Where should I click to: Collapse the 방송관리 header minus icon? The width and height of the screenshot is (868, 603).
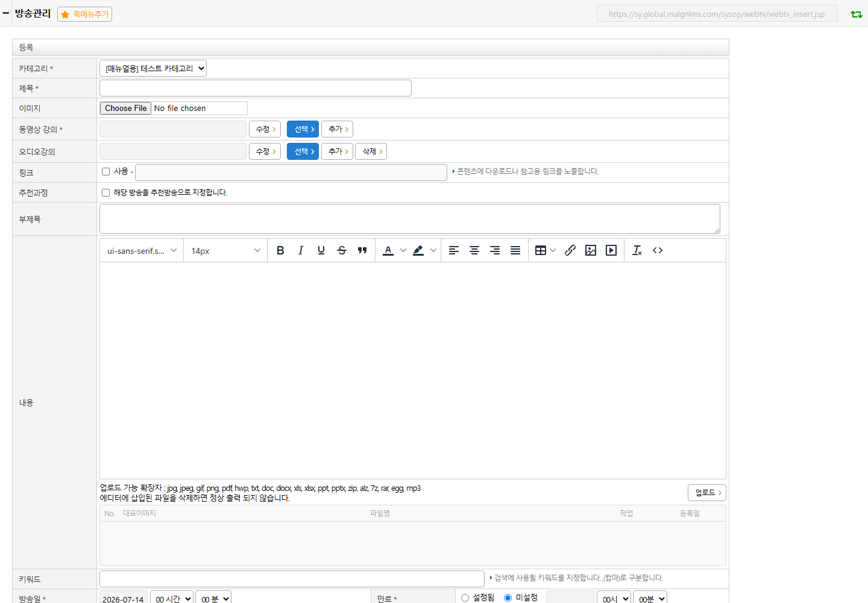6,13
